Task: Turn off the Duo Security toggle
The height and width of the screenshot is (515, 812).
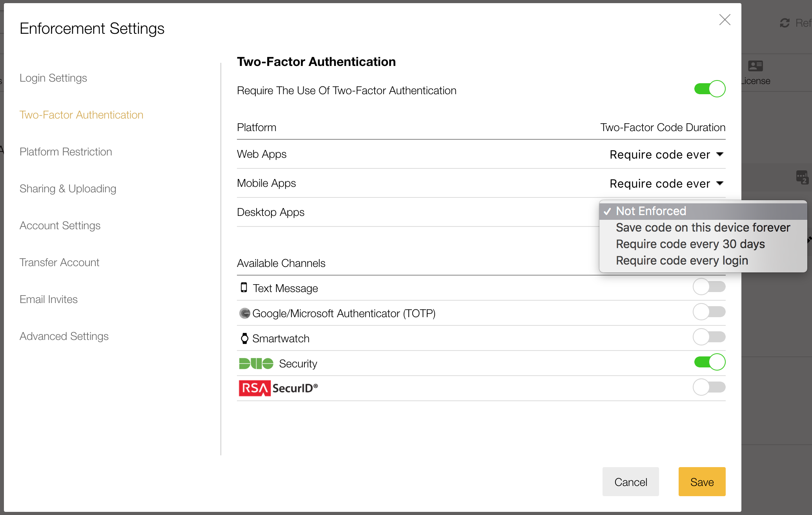Action: (709, 362)
